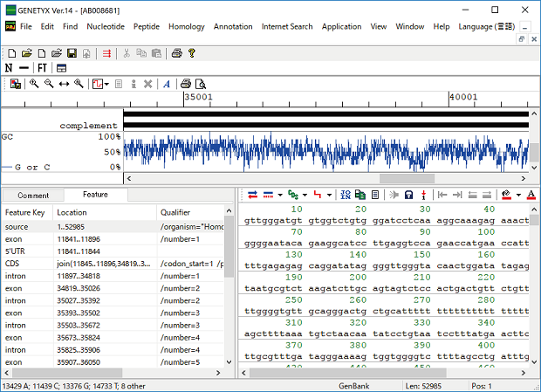The image size is (541, 392).
Task: Click the Feature Key column header
Action: tap(24, 212)
